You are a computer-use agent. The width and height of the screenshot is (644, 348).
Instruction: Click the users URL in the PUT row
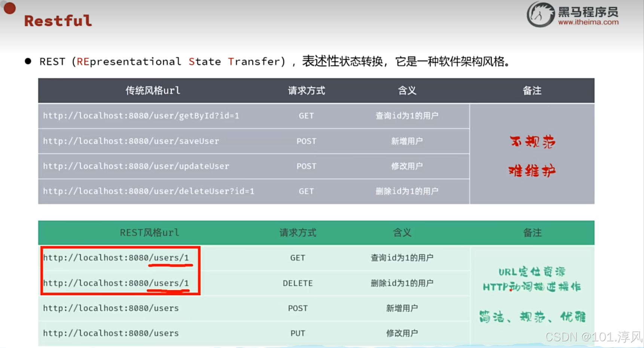(111, 333)
